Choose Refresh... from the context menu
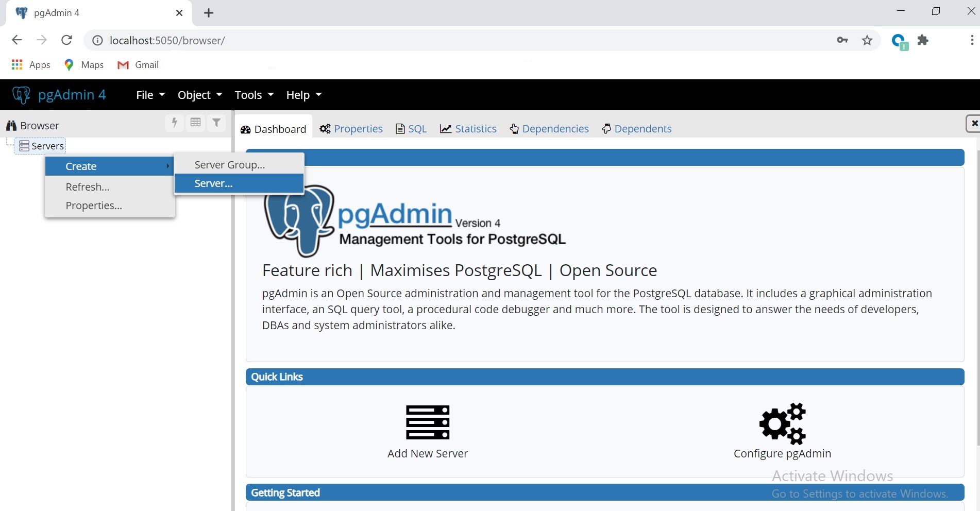Image resolution: width=980 pixels, height=511 pixels. coord(110,187)
